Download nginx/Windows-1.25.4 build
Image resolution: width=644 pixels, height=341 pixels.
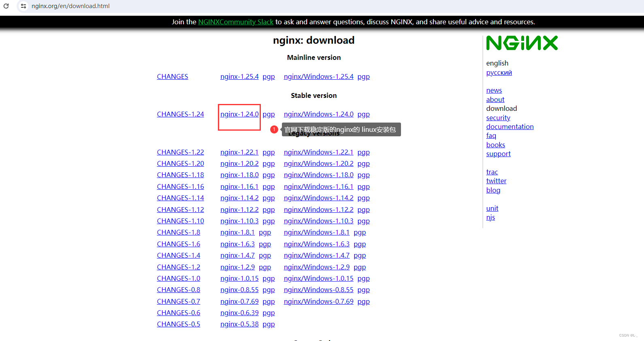(x=319, y=76)
